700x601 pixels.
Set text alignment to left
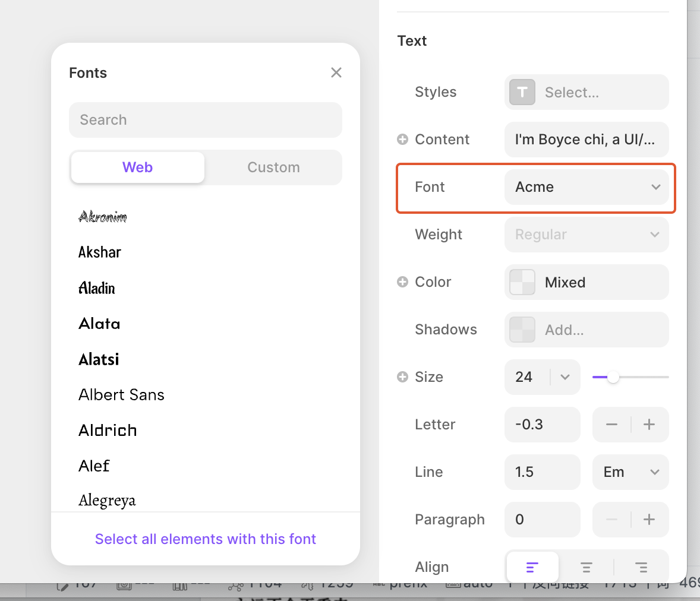coord(532,568)
